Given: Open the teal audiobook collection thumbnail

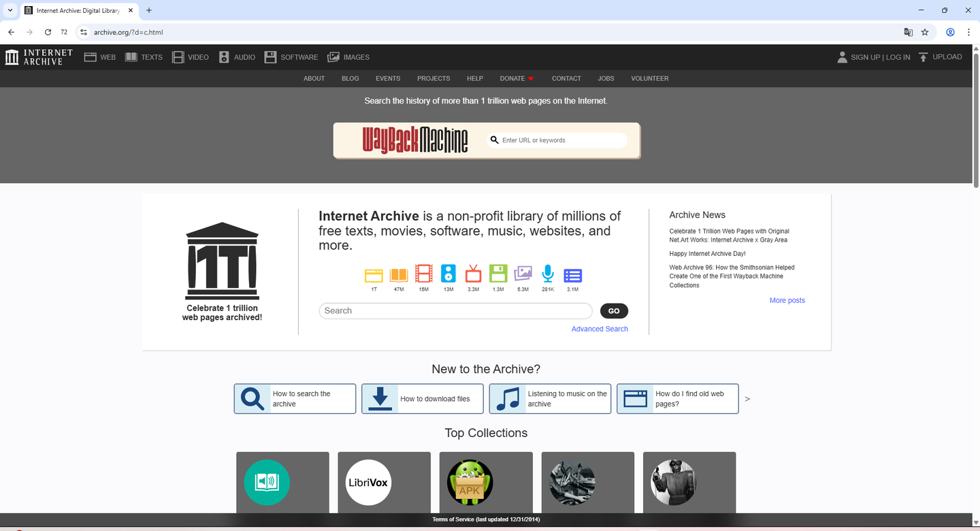Looking at the screenshot, I should [x=267, y=483].
